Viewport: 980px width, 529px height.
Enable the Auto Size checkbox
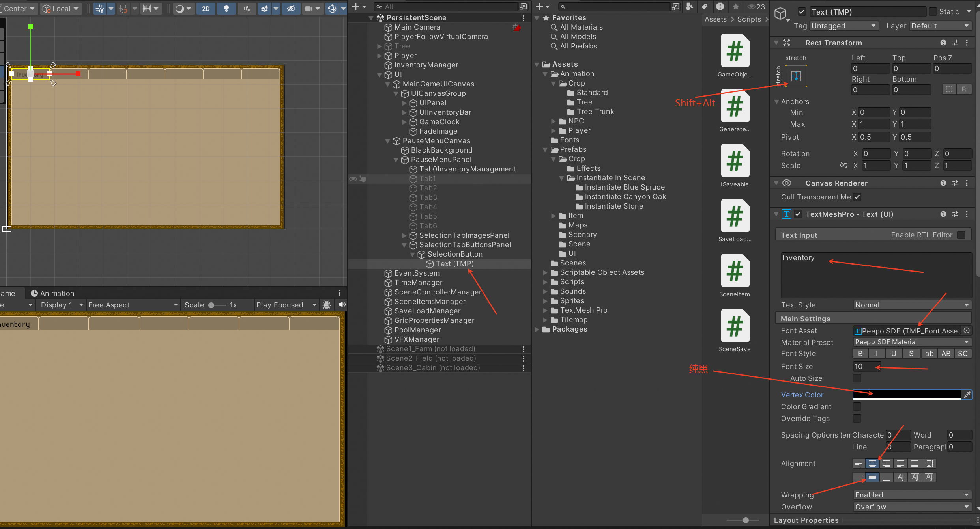(857, 378)
